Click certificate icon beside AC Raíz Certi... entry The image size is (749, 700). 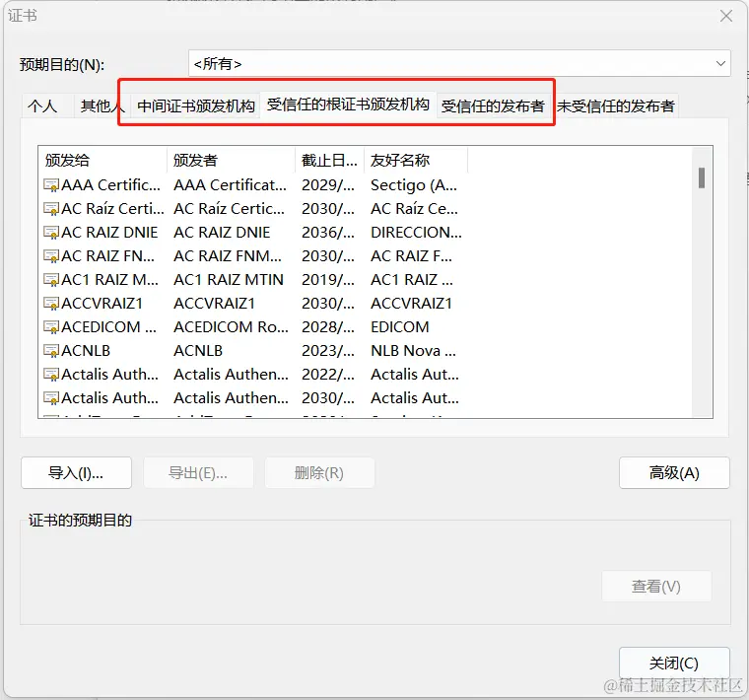pyautogui.click(x=51, y=209)
